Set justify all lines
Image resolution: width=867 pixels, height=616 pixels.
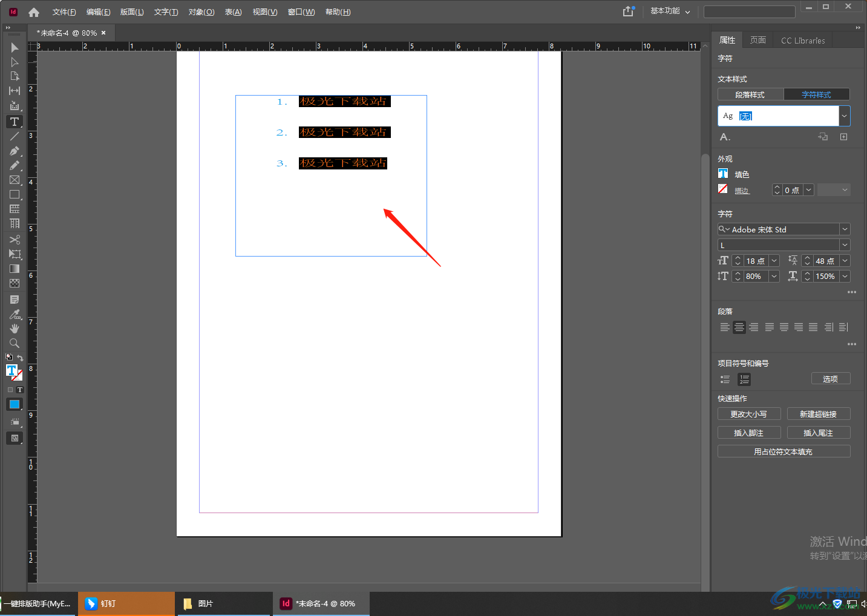point(813,327)
